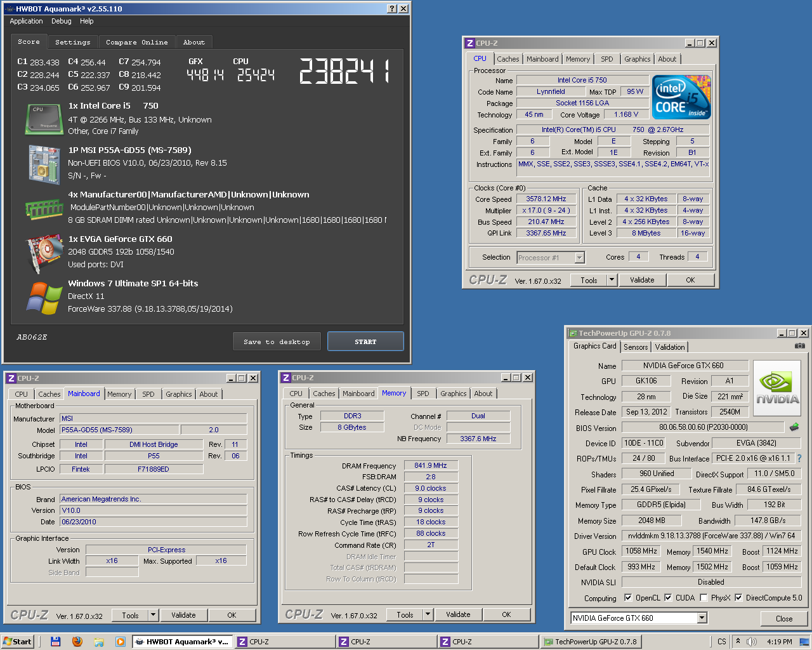The height and width of the screenshot is (650, 812).
Task: Open the media player icon in the taskbar
Action: [120, 642]
